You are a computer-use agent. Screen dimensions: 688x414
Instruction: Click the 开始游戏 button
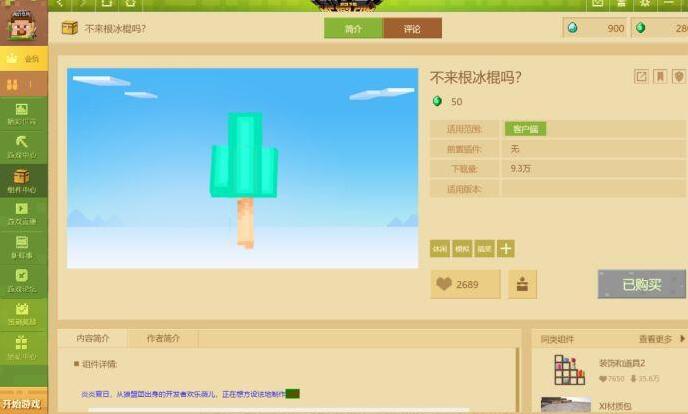22,404
